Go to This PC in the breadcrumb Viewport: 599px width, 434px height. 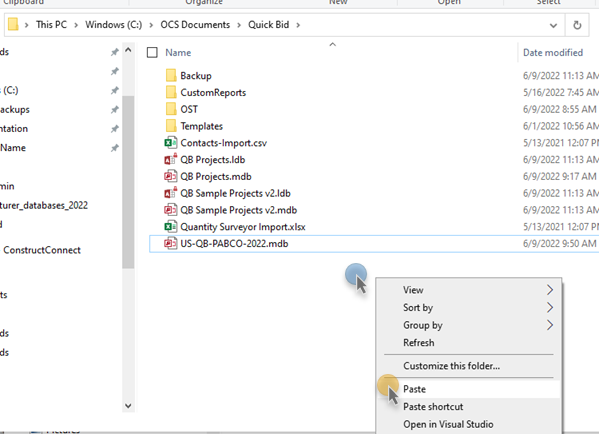click(51, 25)
